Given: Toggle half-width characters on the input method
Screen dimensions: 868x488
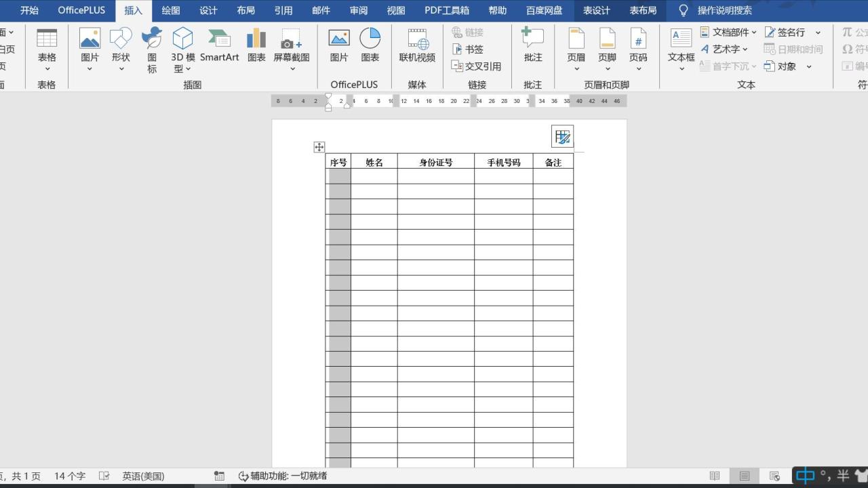Looking at the screenshot, I should click(x=844, y=476).
